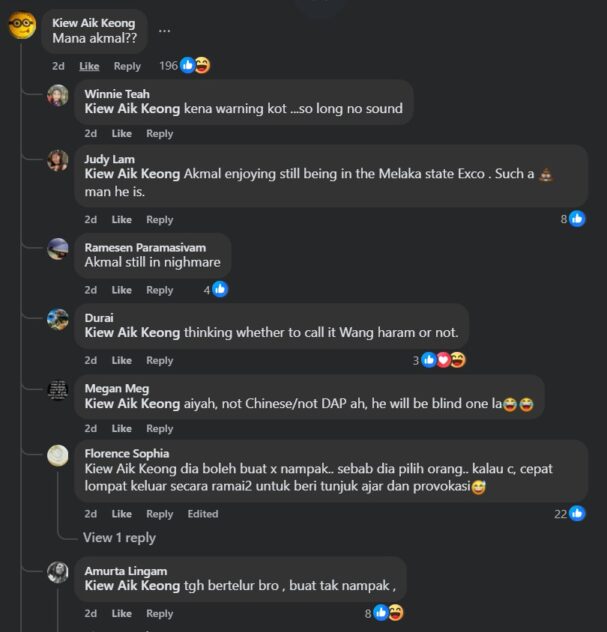Screen dimensions: 607x632
Task: Reply to Judy Lam's comment
Action: 159,220
